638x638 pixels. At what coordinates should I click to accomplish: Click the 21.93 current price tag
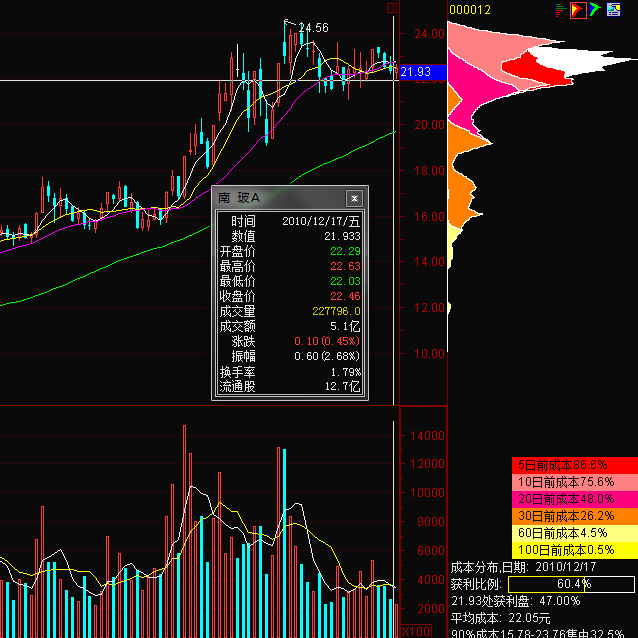[x=414, y=72]
